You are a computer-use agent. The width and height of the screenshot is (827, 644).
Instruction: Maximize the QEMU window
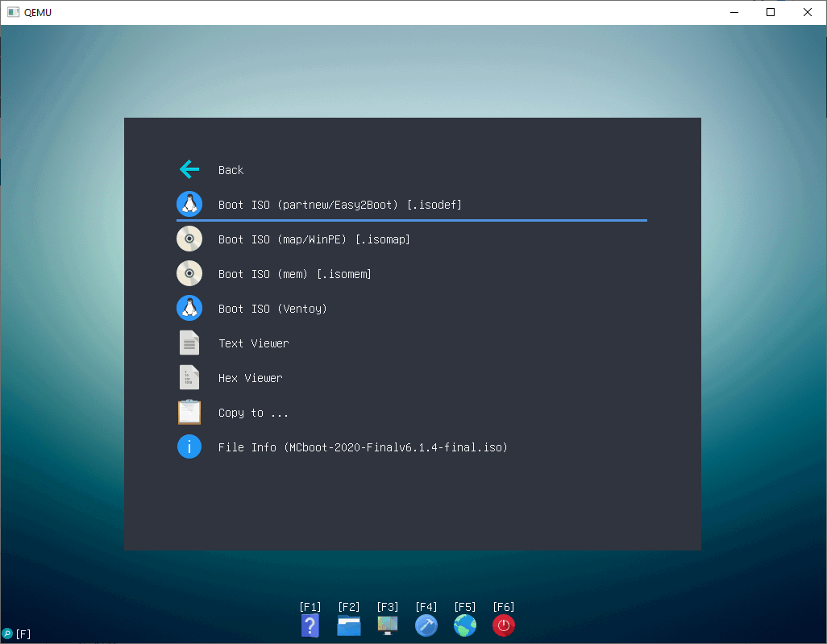pyautogui.click(x=771, y=12)
